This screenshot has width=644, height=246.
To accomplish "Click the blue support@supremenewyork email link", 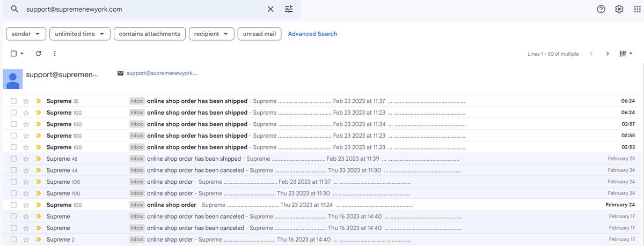I will coord(162,73).
